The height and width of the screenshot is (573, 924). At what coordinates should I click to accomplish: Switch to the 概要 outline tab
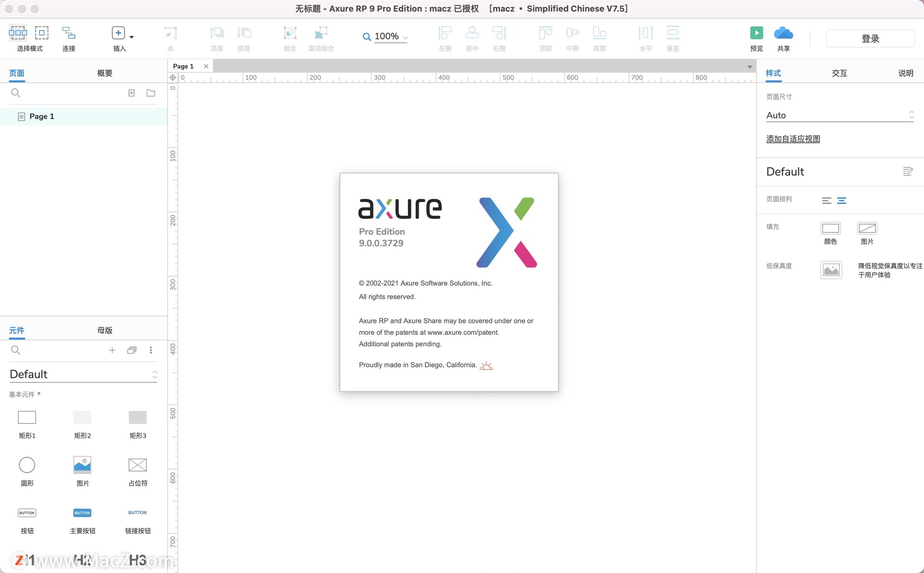[105, 73]
